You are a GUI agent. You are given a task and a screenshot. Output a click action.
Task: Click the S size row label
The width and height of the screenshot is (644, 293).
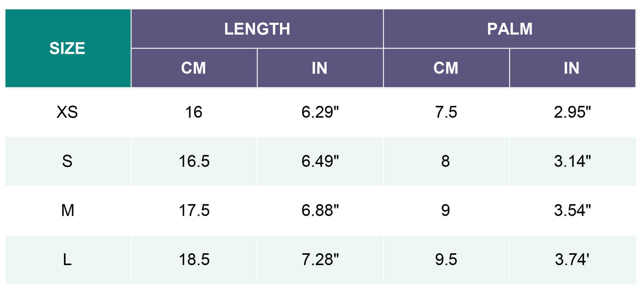(x=67, y=161)
